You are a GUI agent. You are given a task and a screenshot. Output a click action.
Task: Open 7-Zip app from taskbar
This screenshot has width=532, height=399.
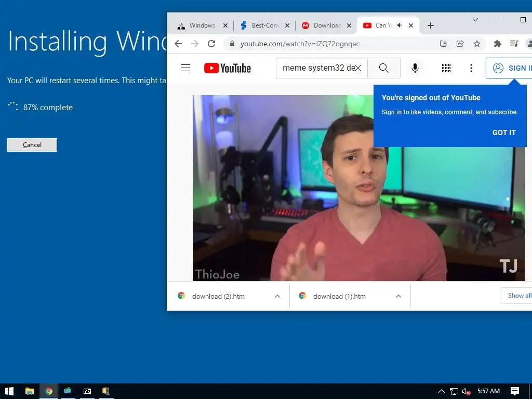[x=87, y=391]
